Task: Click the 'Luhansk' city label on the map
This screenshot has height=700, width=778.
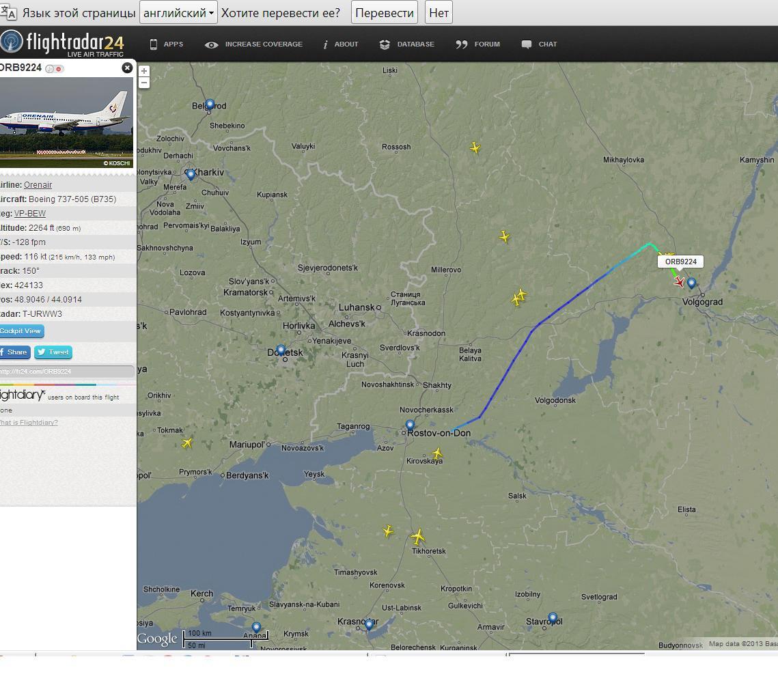Action: point(357,307)
